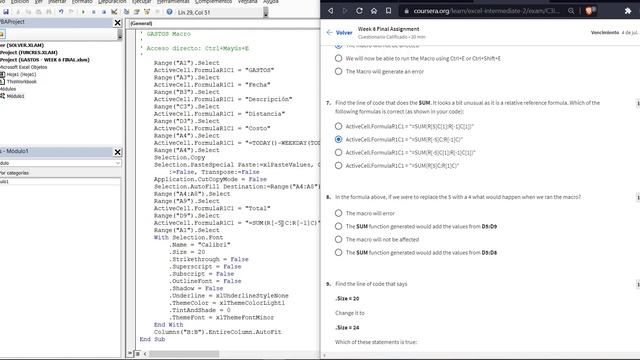The width and height of the screenshot is (640, 360).
Task: Click the Cut icon in the VBA toolbar
Action: pyautogui.click(x=18, y=12)
